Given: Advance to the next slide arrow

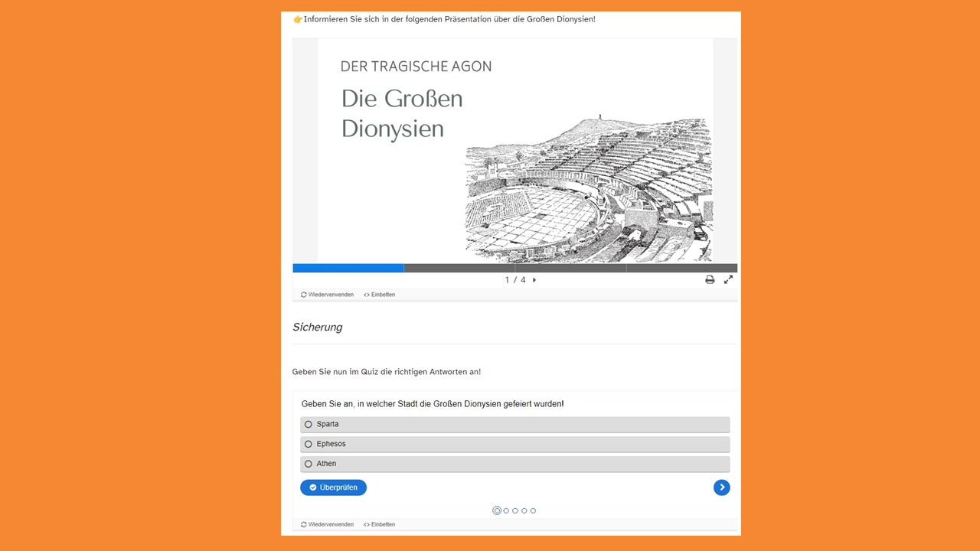Looking at the screenshot, I should coord(534,280).
